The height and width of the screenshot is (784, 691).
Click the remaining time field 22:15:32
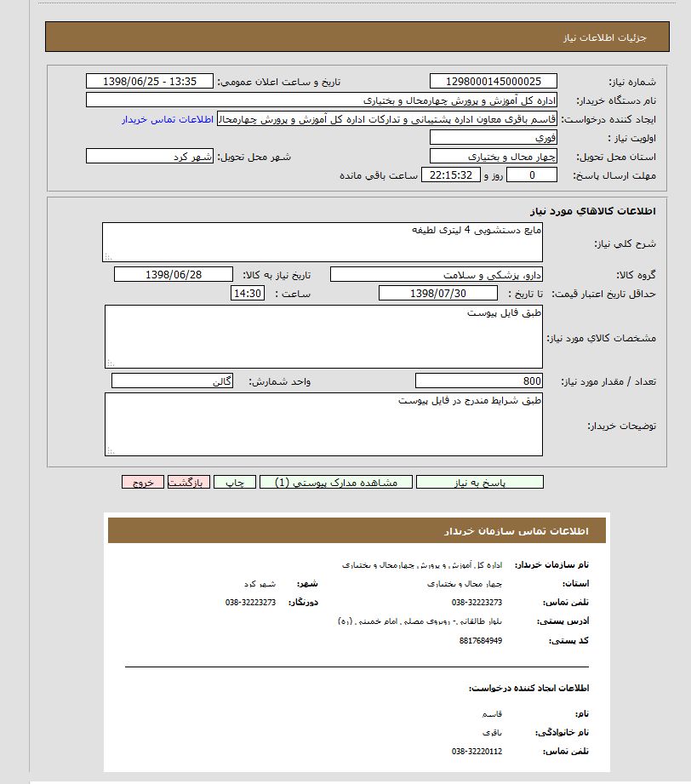(x=451, y=175)
